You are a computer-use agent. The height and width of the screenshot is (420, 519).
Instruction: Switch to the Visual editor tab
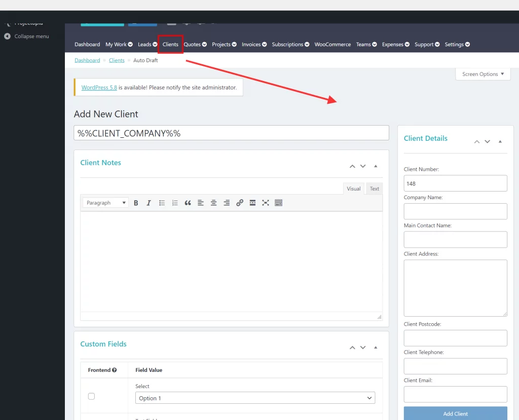(353, 188)
